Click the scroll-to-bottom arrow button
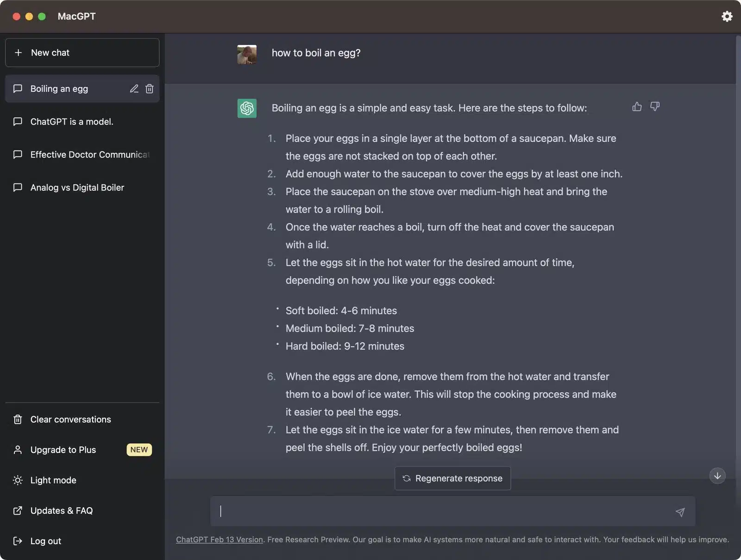The height and width of the screenshot is (560, 741). click(716, 476)
